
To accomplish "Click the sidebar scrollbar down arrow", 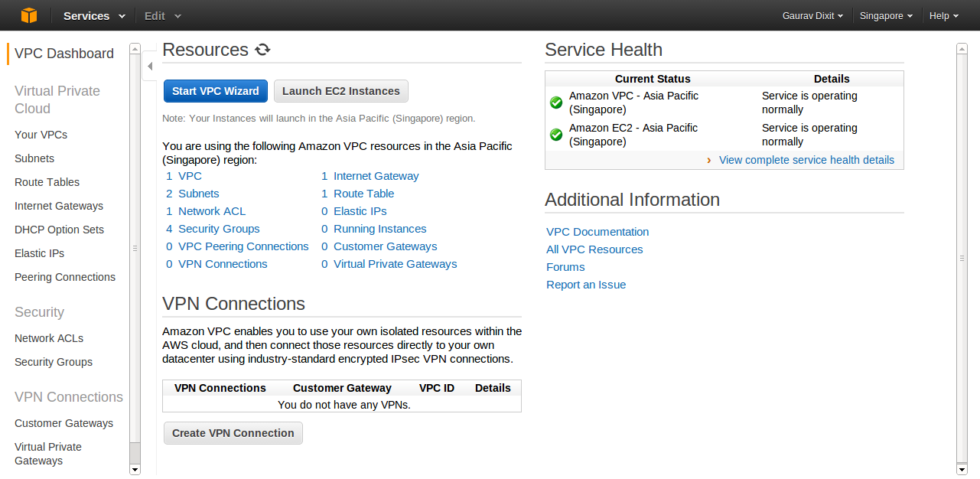I will (x=135, y=469).
